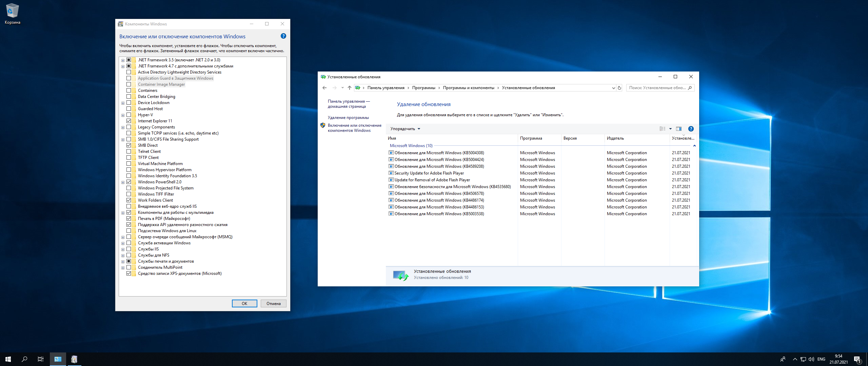Viewport: 868px width, 366px height.
Task: Open the taskbar search icon
Action: click(x=24, y=359)
